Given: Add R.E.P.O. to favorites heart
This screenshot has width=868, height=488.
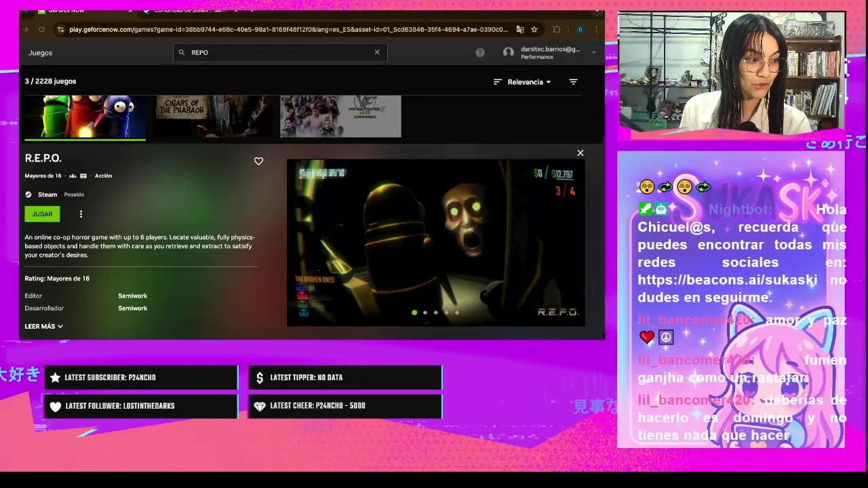Looking at the screenshot, I should click(258, 161).
